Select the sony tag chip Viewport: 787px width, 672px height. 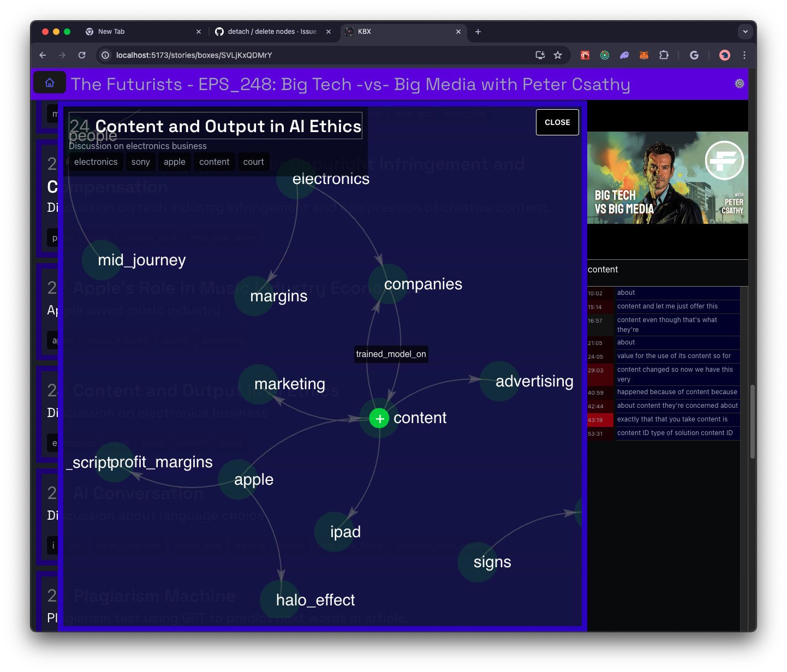pos(141,162)
